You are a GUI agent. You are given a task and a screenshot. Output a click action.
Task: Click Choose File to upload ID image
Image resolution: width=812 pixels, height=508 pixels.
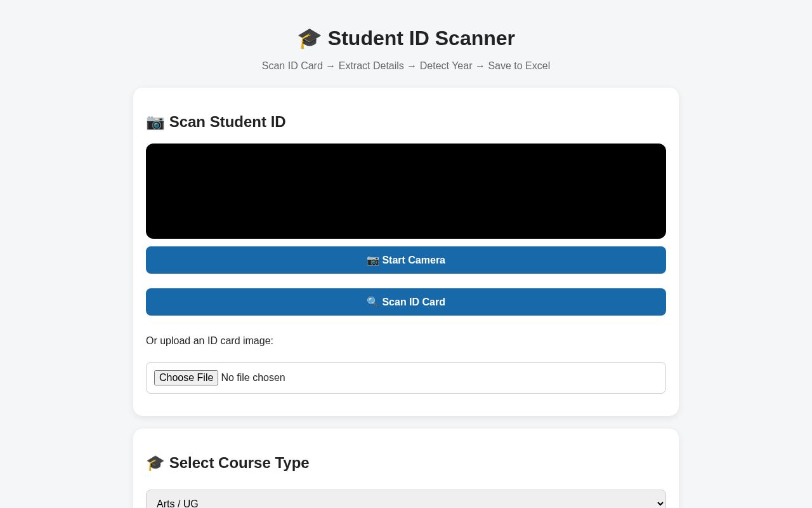click(186, 378)
